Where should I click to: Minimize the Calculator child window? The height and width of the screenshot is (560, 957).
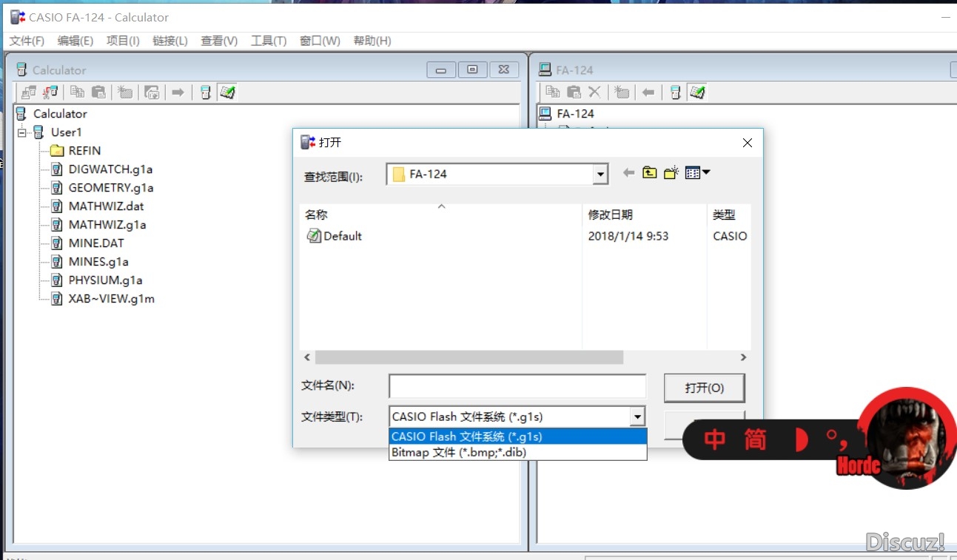click(x=441, y=70)
